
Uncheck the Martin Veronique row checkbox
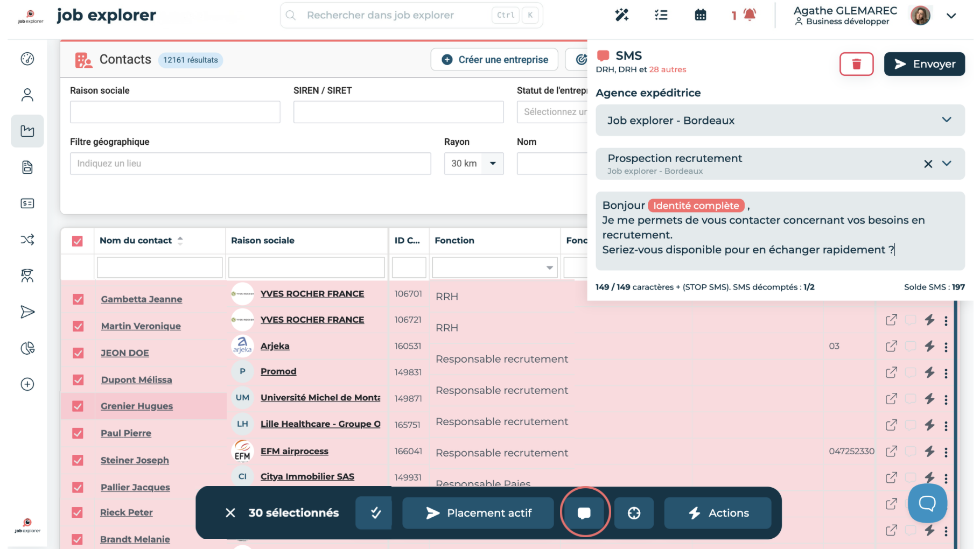tap(78, 326)
